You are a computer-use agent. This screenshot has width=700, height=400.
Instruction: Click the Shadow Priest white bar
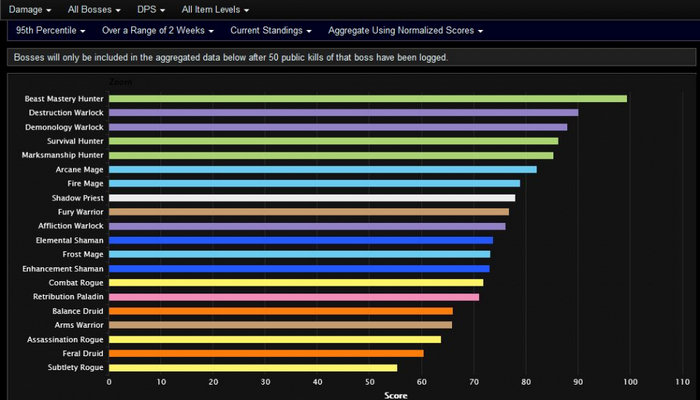(x=311, y=197)
